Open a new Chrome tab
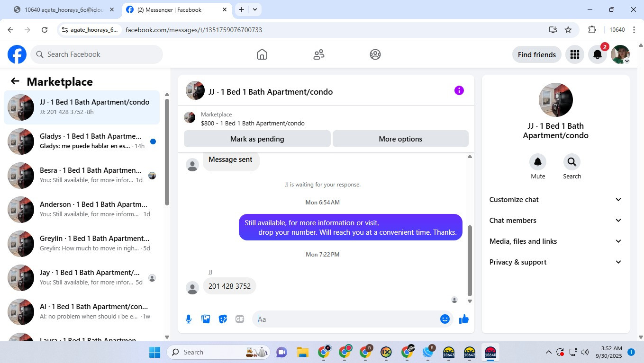Image resolution: width=644 pixels, height=363 pixels. pos(242,9)
